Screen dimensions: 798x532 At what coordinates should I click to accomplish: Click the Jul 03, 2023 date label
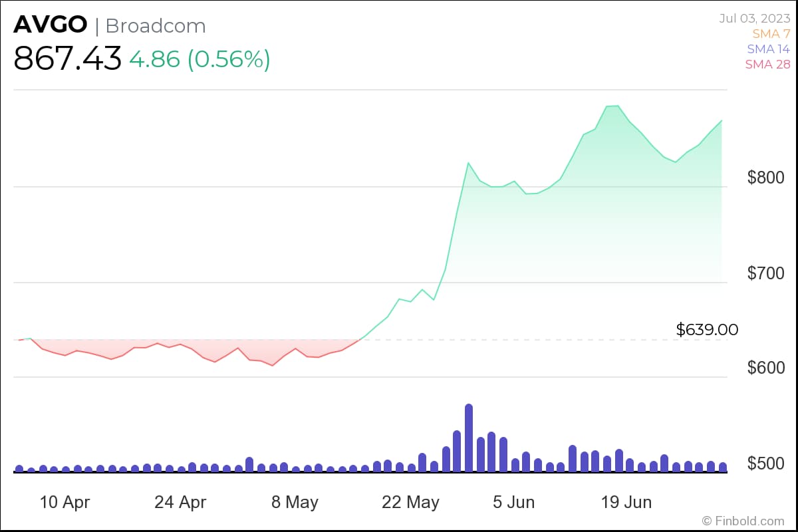tap(755, 18)
